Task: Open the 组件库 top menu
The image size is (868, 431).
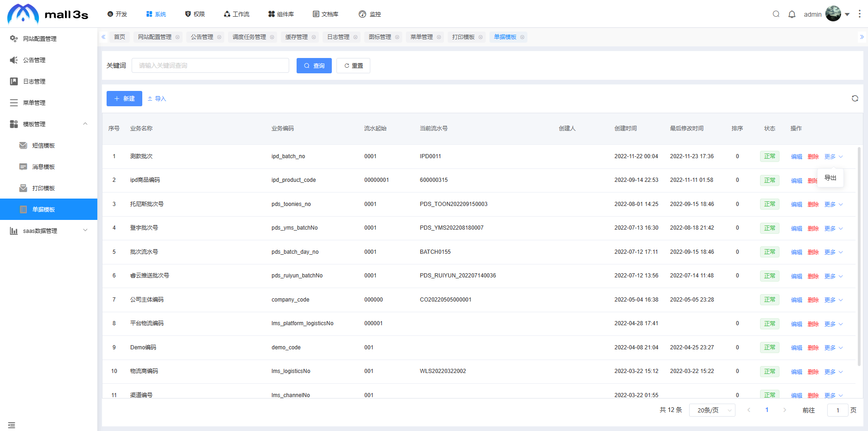Action: 281,14
